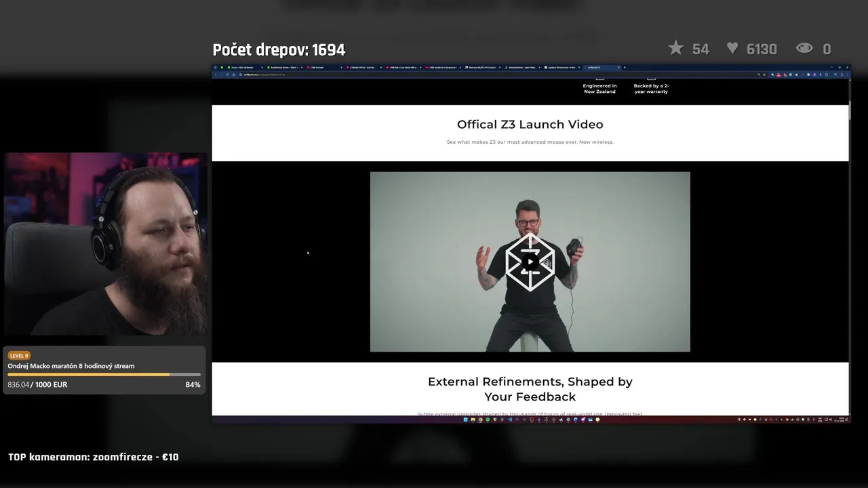868x488 pixels.
Task: Open the settings gear taskbar icon
Action: (x=568, y=420)
